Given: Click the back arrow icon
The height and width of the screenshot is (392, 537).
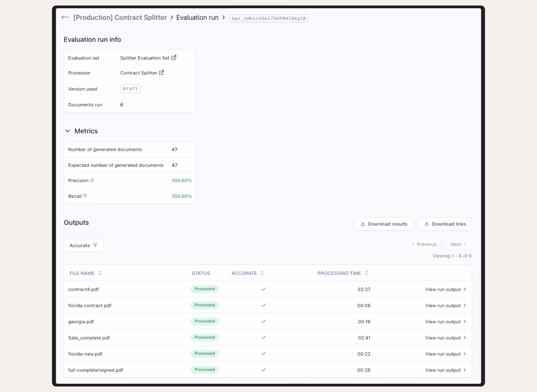Looking at the screenshot, I should tap(65, 17).
